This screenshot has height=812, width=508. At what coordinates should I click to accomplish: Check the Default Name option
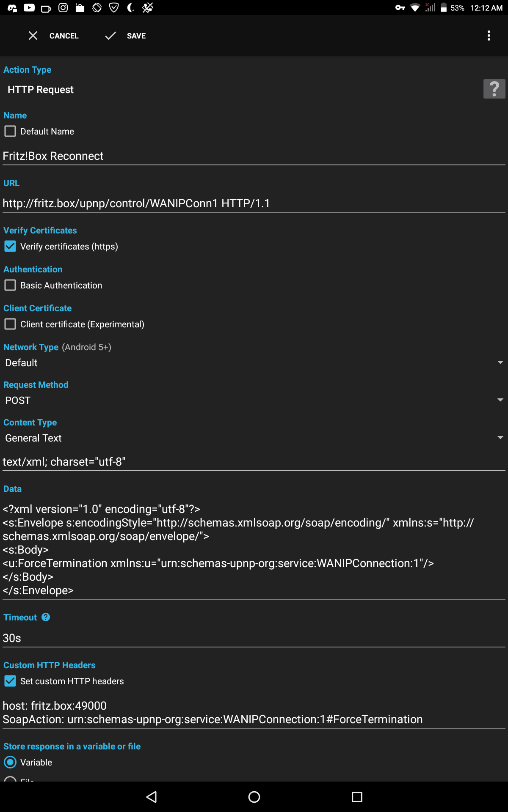(x=10, y=131)
